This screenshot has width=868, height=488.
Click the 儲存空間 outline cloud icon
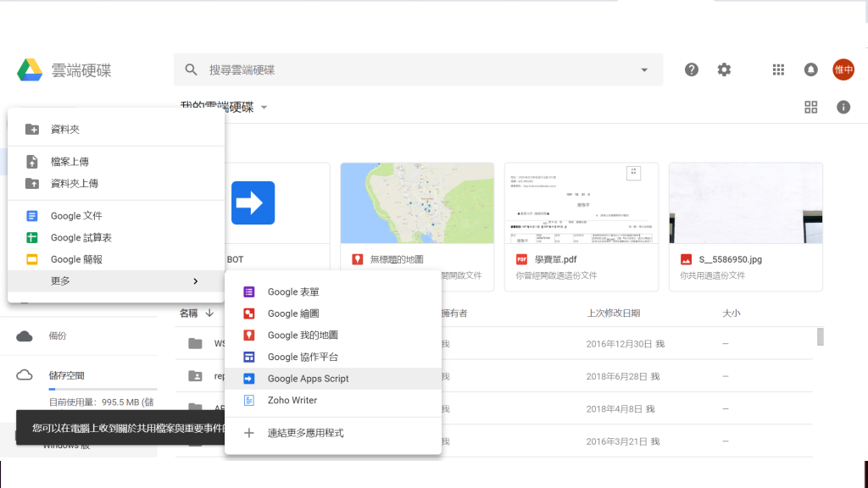click(x=25, y=375)
